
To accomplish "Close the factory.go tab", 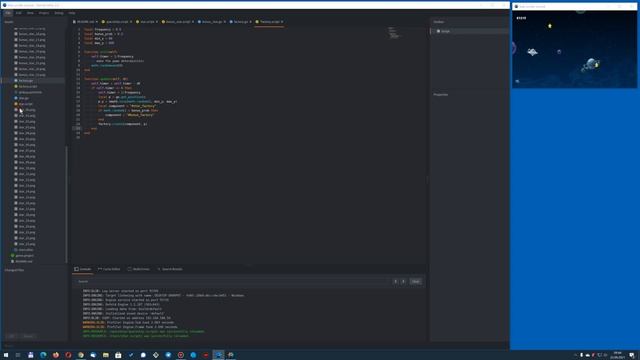I will point(250,22).
